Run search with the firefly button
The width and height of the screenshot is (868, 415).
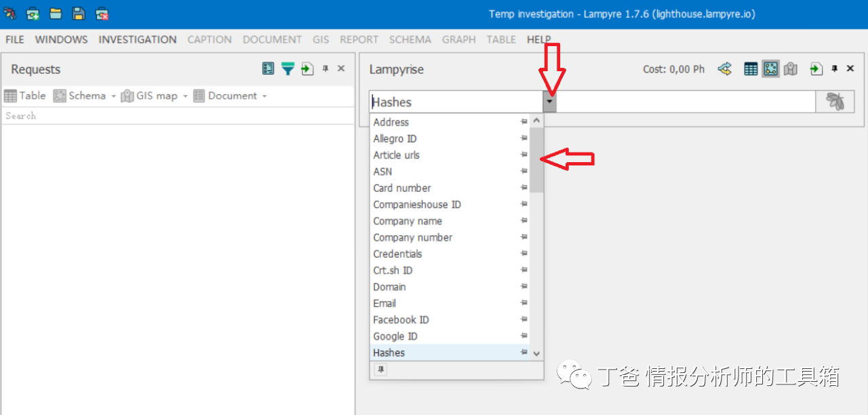coord(835,102)
